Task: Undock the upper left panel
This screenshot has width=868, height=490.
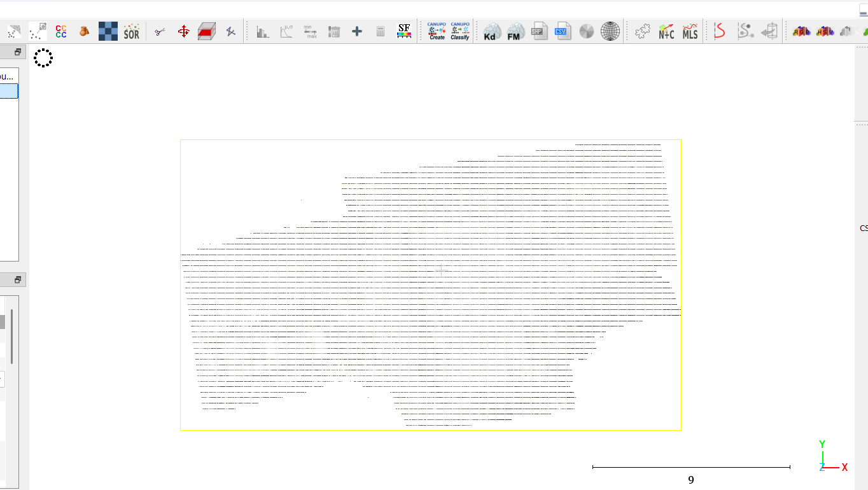Action: click(18, 52)
